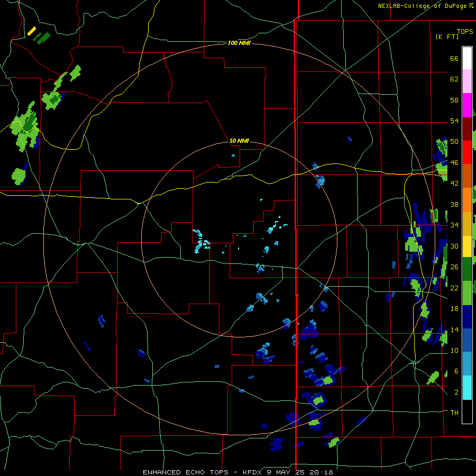The height and width of the screenshot is (476, 476).
Task: Click the 'TOPS' legend heading
Action: click(465, 31)
